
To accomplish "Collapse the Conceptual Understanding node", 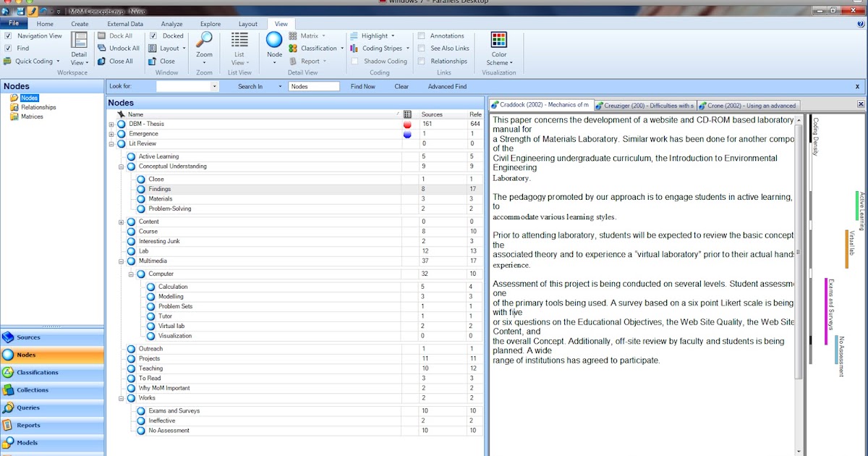I will pyautogui.click(x=122, y=166).
